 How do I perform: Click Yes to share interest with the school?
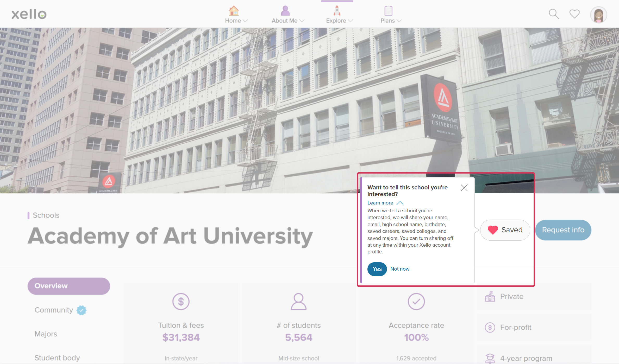click(377, 269)
